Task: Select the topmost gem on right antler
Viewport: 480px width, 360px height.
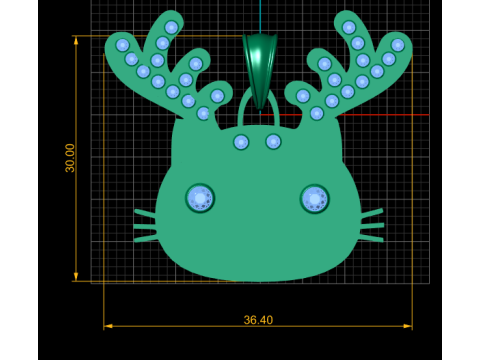Action: (349, 27)
